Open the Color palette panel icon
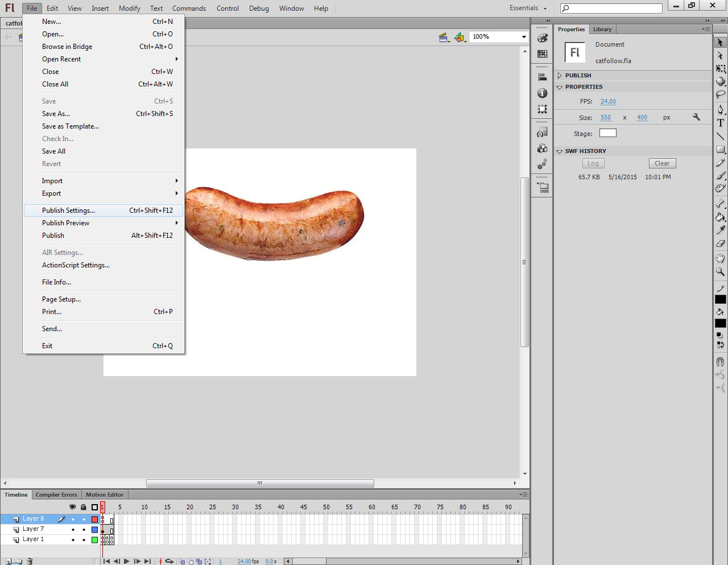This screenshot has height=565, width=728. click(543, 38)
